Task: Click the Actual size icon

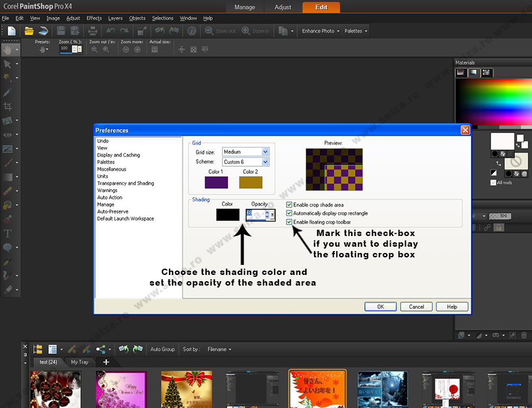Action: [155, 50]
